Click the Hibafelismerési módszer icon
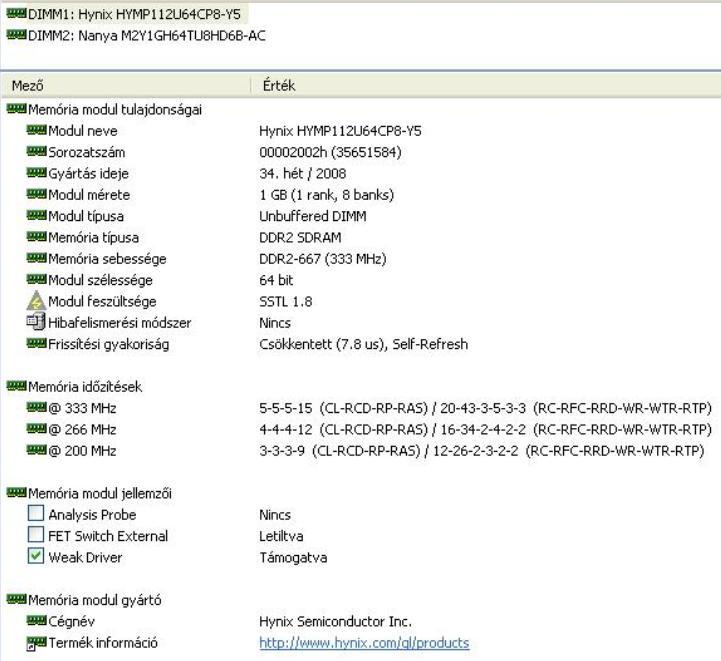 tap(36, 322)
